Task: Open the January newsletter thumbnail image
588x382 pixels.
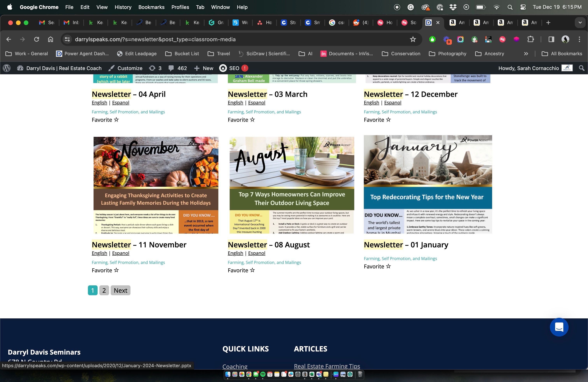Action: [428, 184]
